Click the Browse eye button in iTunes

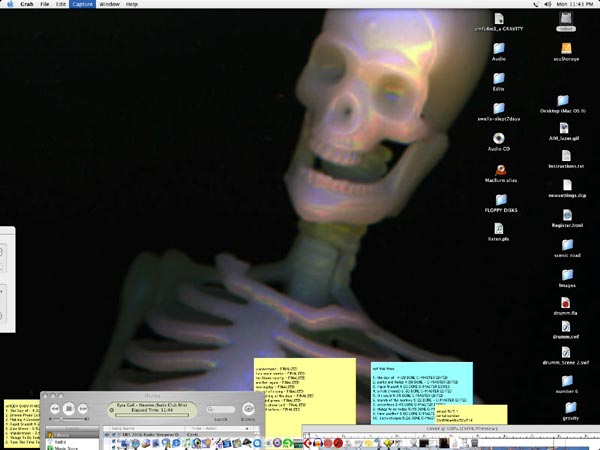click(248, 409)
